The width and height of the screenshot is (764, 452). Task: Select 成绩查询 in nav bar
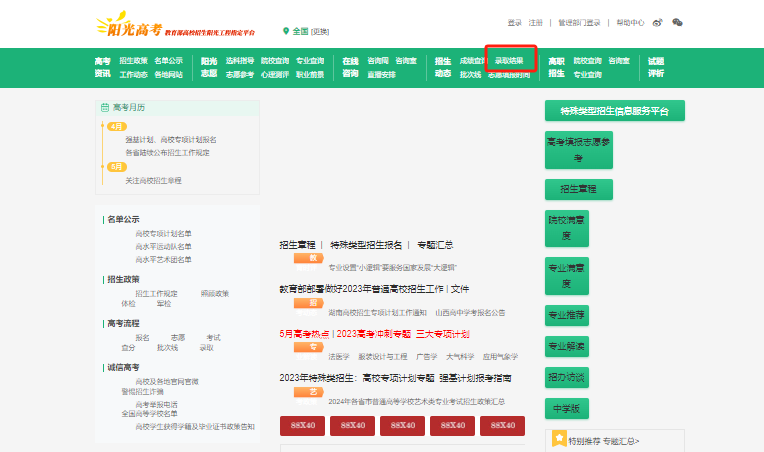[473, 61]
